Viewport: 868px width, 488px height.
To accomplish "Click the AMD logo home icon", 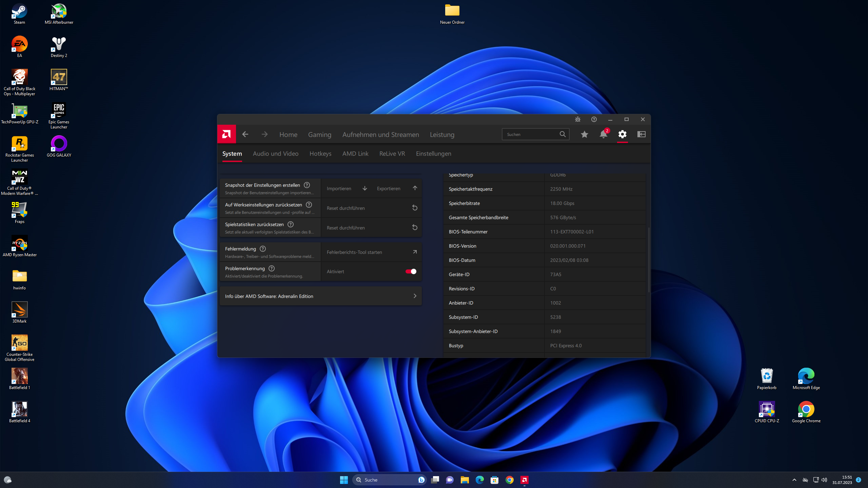I will (226, 134).
